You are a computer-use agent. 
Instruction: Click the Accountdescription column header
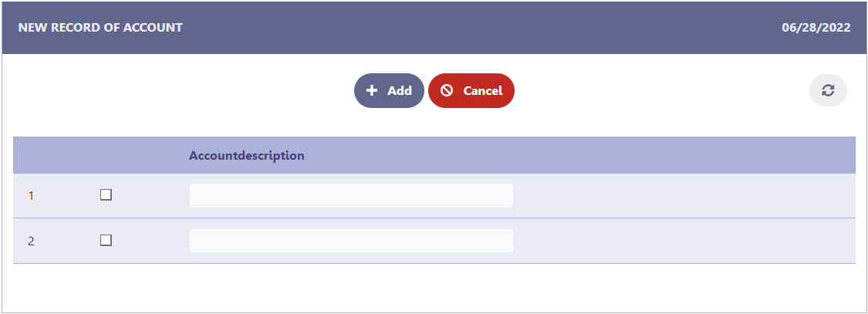click(247, 156)
